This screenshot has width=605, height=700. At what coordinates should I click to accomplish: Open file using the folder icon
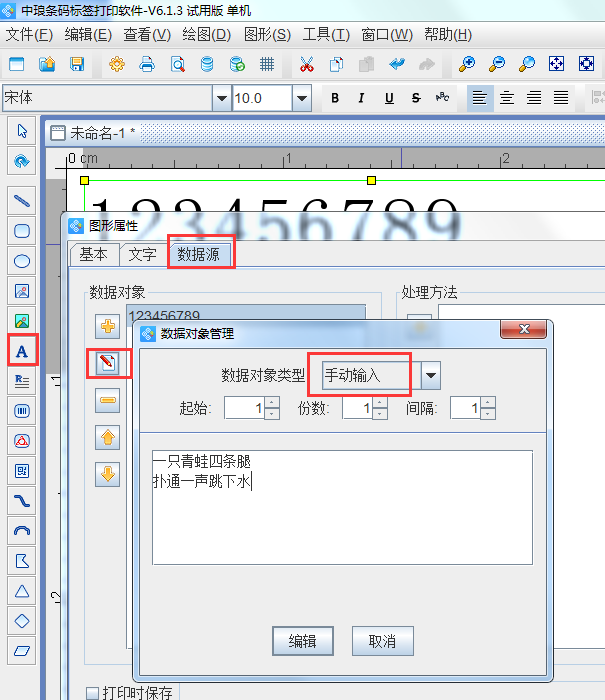point(47,64)
